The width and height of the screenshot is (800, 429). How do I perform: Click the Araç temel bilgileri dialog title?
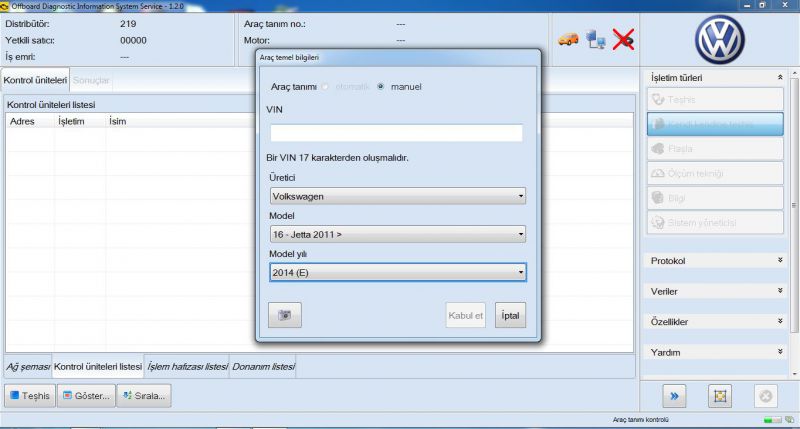289,57
